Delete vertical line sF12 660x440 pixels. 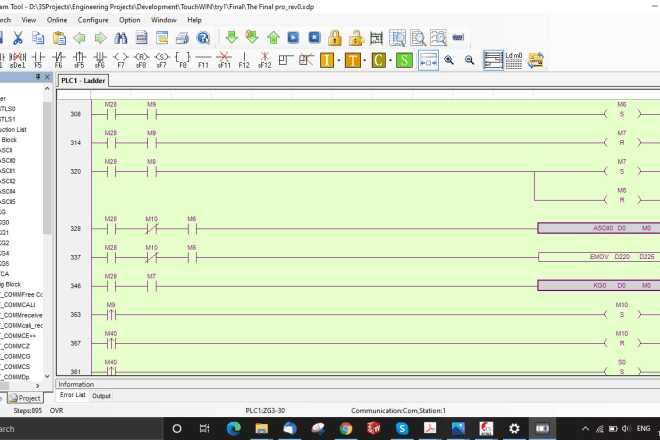click(265, 60)
